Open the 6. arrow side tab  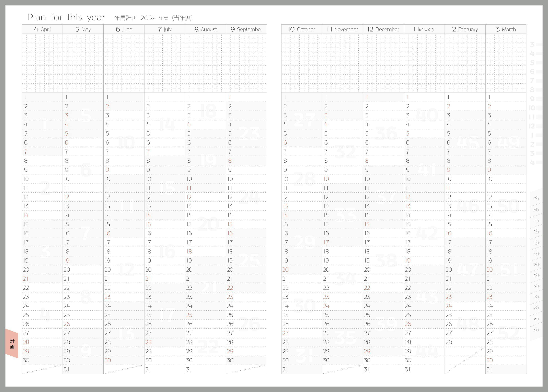536,297
